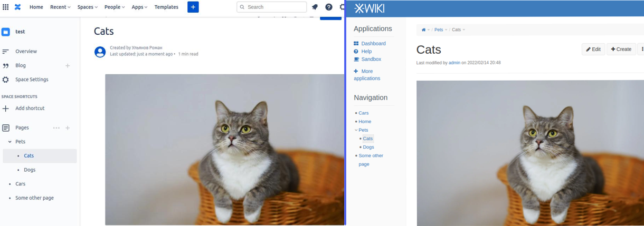Viewport: 644px width, 226px height.
Task: Click the Sandbox icon in XWiki Applications
Action: coord(356,59)
